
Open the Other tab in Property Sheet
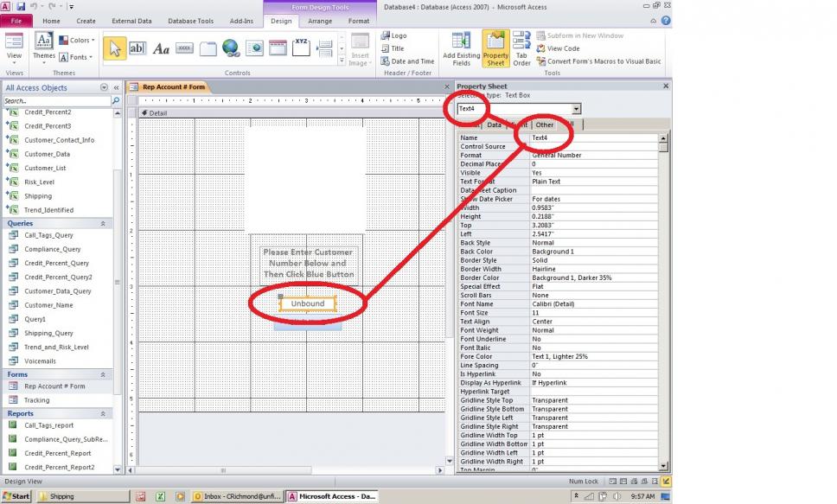pos(545,124)
